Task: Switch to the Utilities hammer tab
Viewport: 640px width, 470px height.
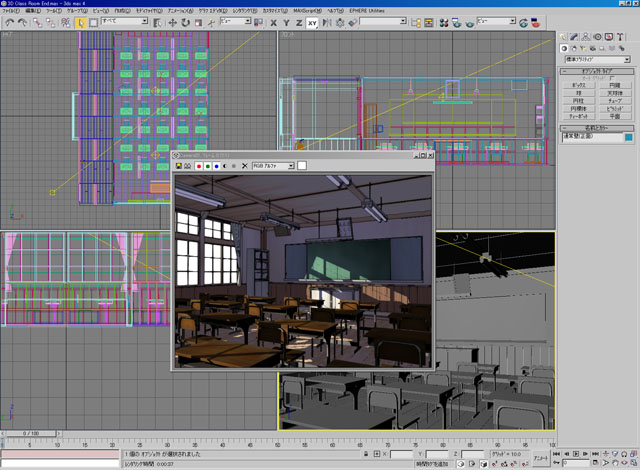Action: [x=620, y=37]
